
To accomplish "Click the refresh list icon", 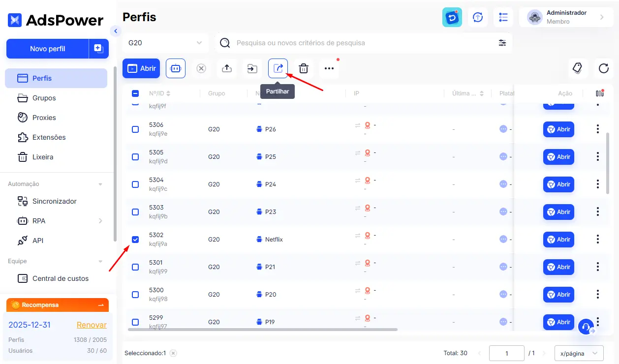I will (x=604, y=68).
